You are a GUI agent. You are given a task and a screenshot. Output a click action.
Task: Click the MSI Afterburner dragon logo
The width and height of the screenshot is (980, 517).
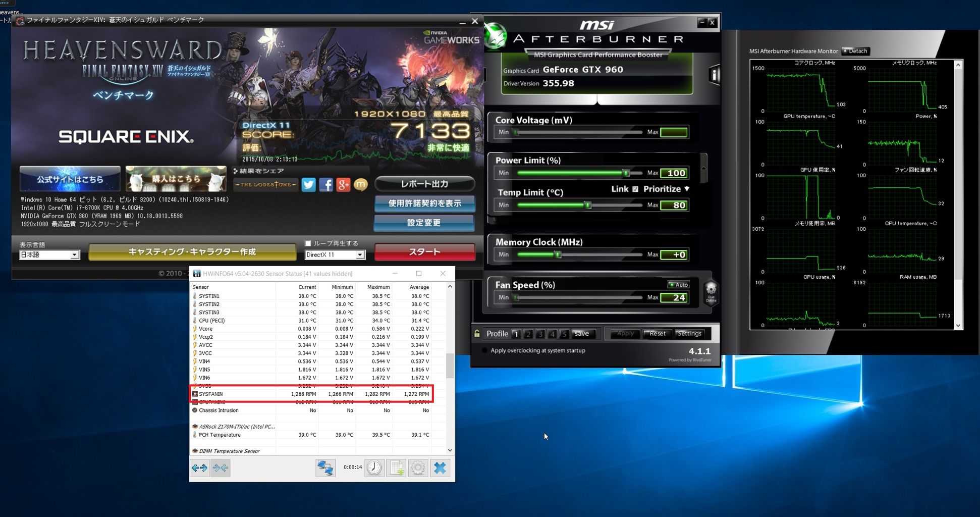[495, 36]
